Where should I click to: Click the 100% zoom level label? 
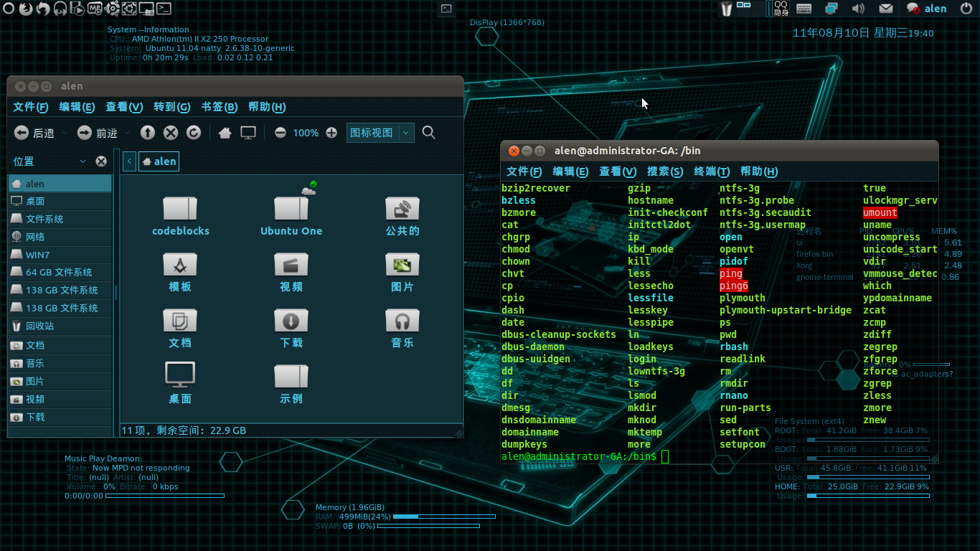[x=306, y=133]
